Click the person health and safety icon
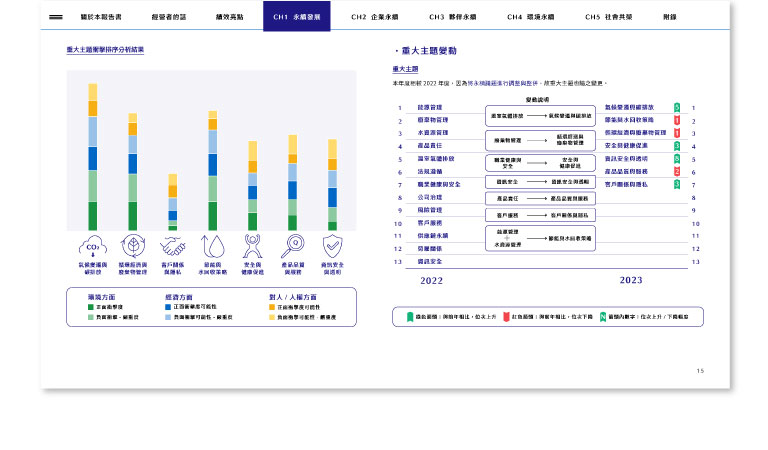768x450 pixels. 252,246
